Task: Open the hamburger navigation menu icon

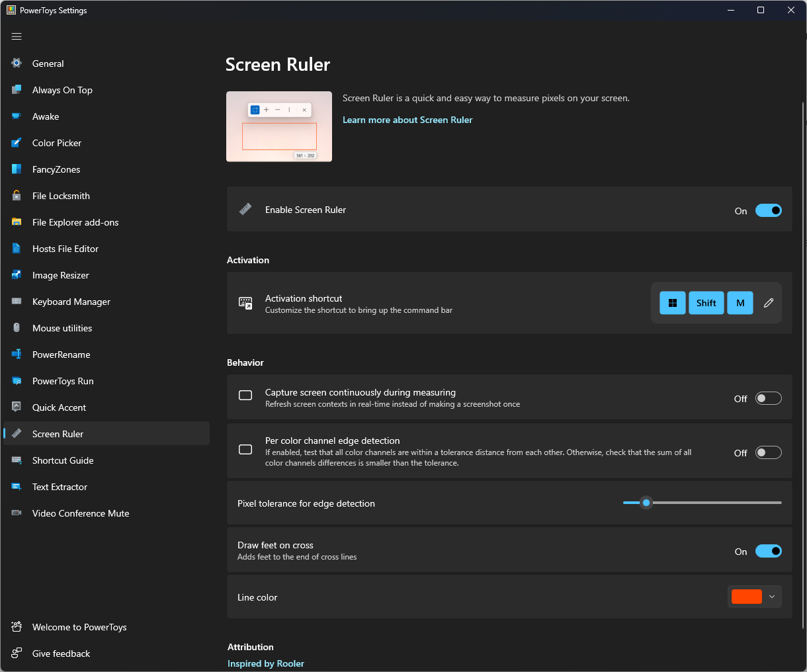Action: [17, 36]
